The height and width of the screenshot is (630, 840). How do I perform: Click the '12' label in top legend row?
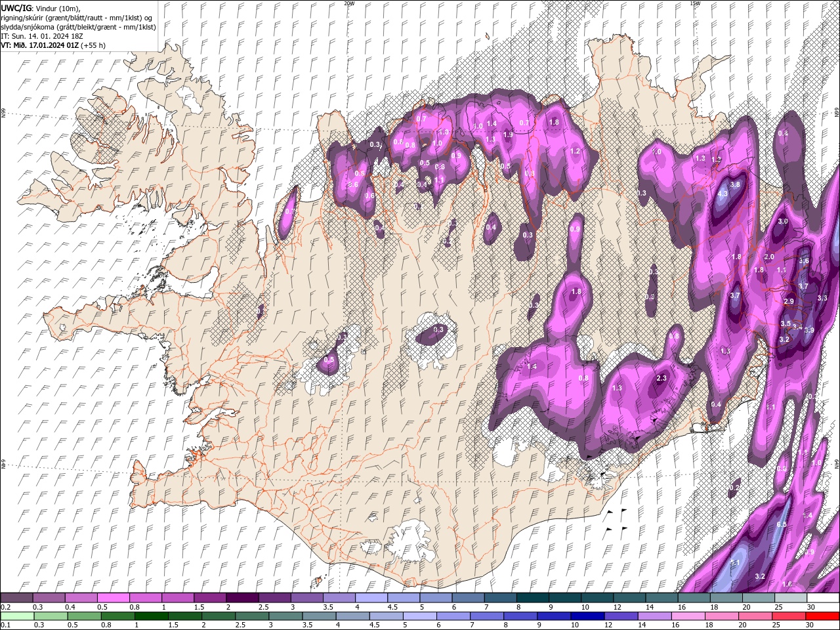click(x=618, y=607)
